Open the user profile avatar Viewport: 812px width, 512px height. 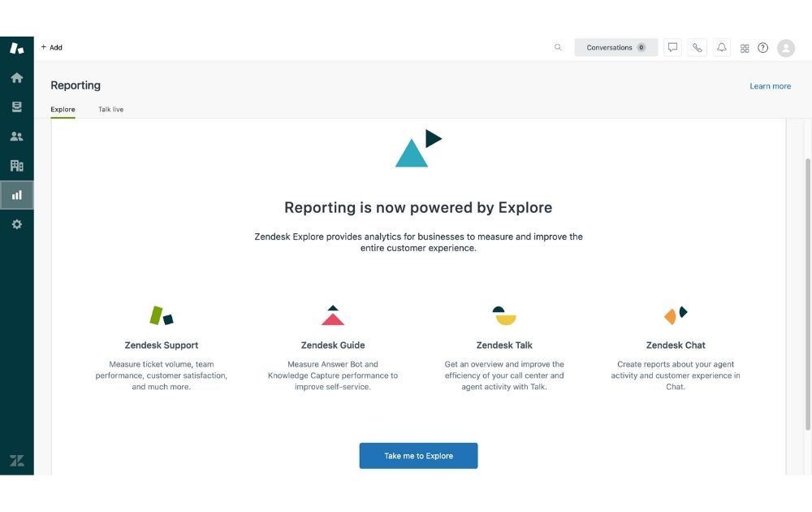point(785,48)
